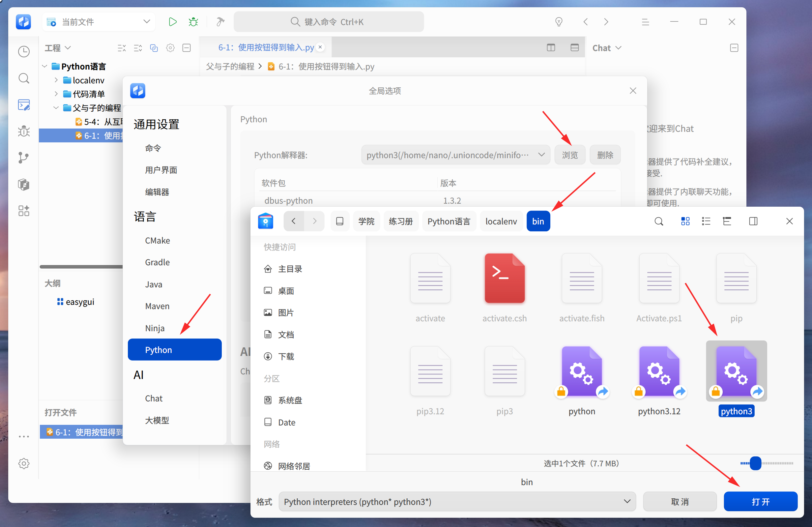
Task: Click the 浏览 browse button
Action: 570,155
